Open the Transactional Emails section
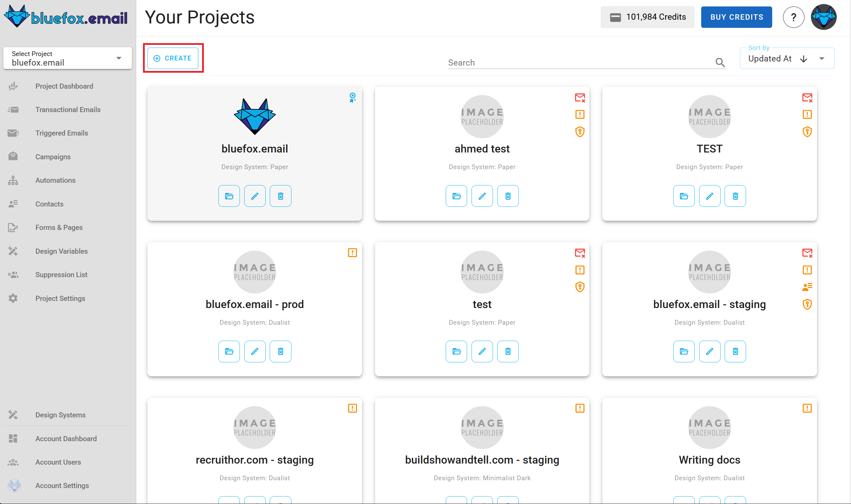 coord(68,109)
